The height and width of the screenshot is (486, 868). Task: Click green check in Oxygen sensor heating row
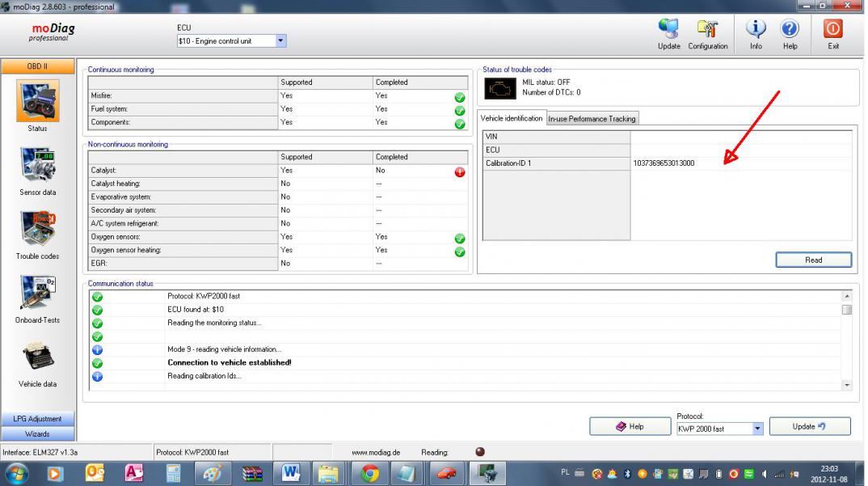(460, 252)
